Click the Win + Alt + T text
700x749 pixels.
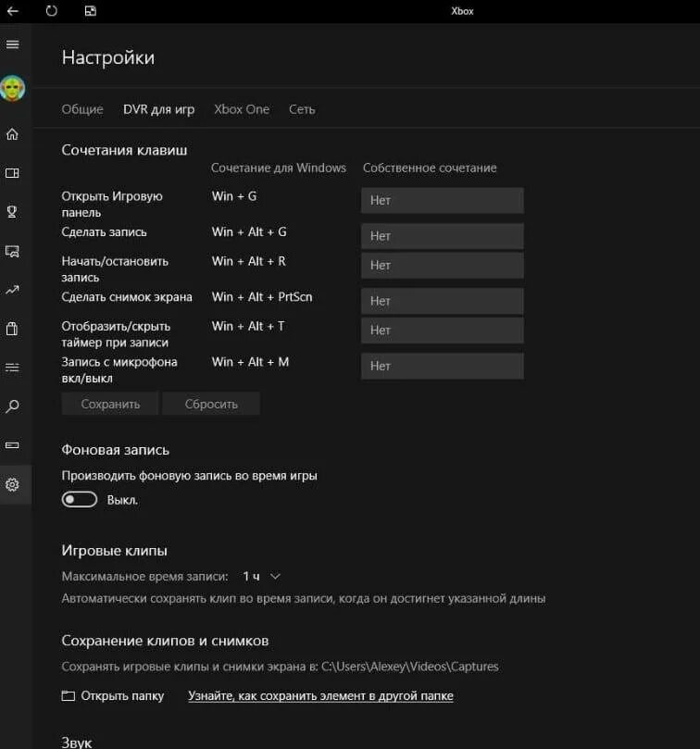[x=248, y=326]
